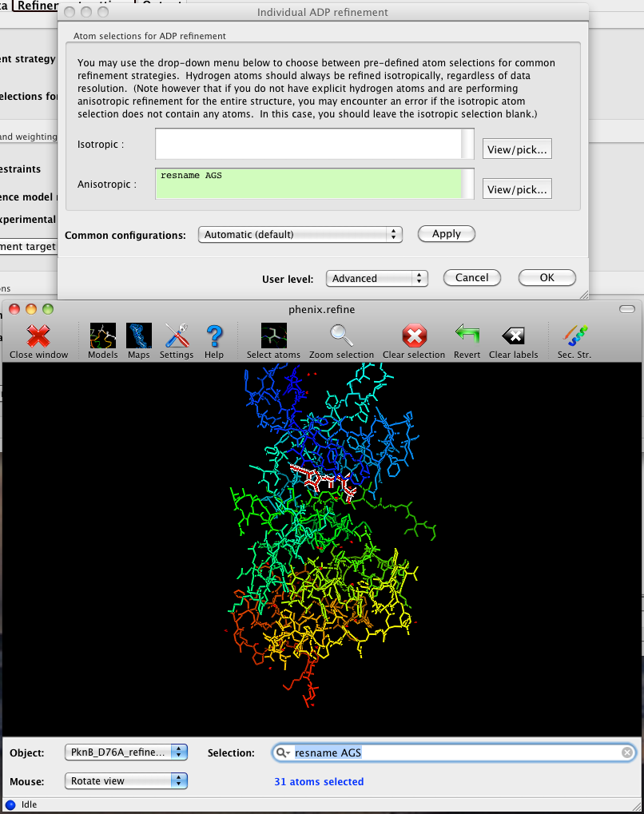644x814 pixels.
Task: Change the User level dropdown
Action: [376, 278]
